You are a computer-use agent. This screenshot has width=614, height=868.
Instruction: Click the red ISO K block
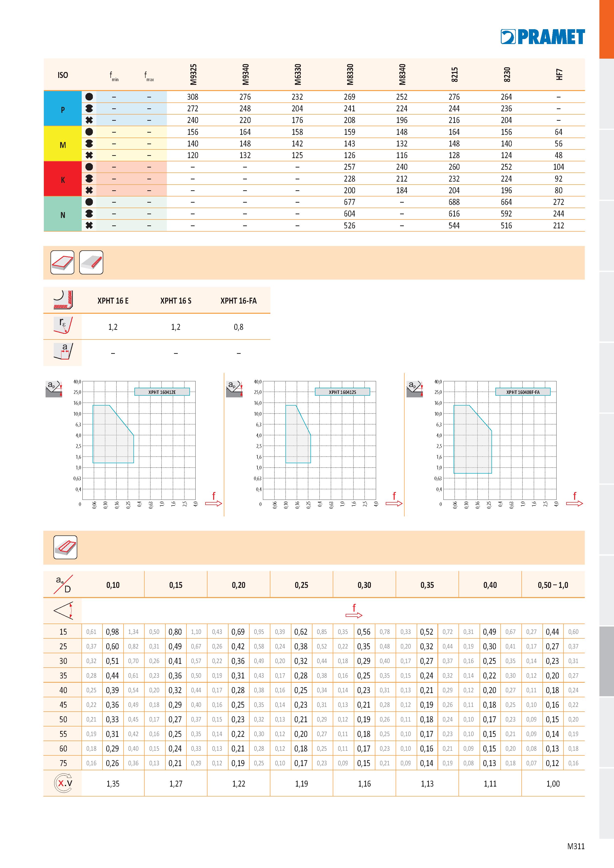(63, 178)
